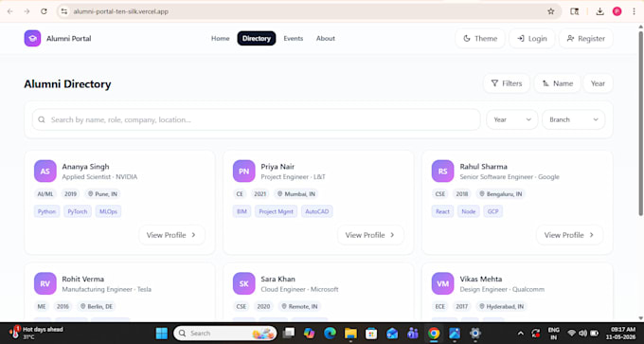Show hidden tray icons chevron
Viewport: 644px width, 344px height.
[x=520, y=334]
